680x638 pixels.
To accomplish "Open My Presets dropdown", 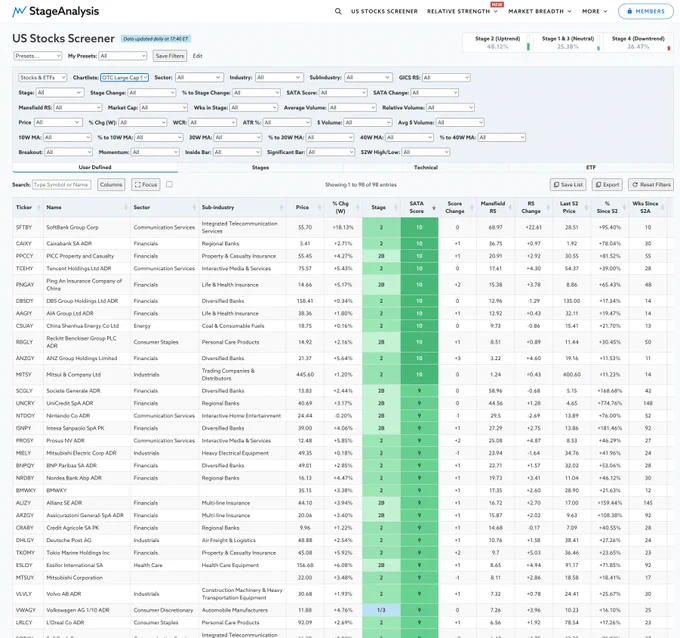I will point(123,56).
